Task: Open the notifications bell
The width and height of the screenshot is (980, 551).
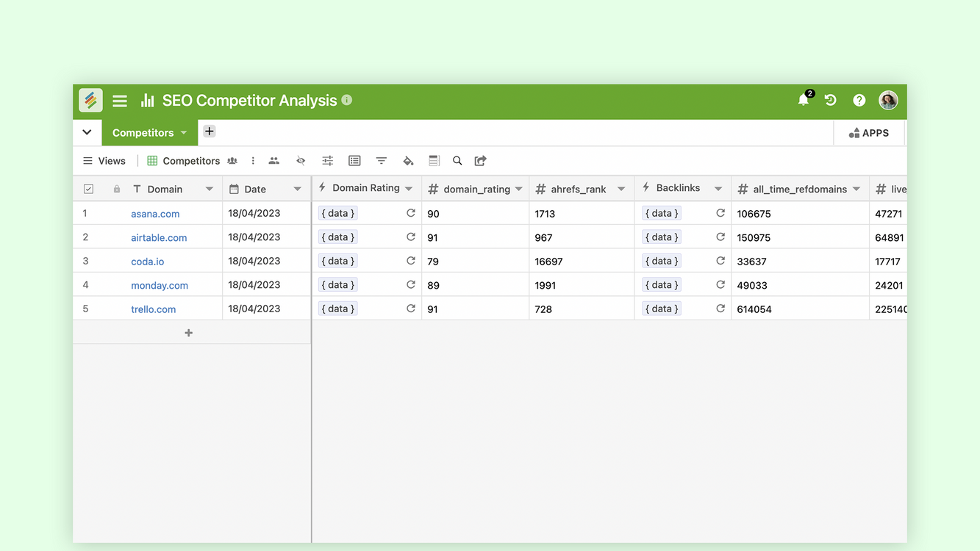Action: tap(803, 100)
